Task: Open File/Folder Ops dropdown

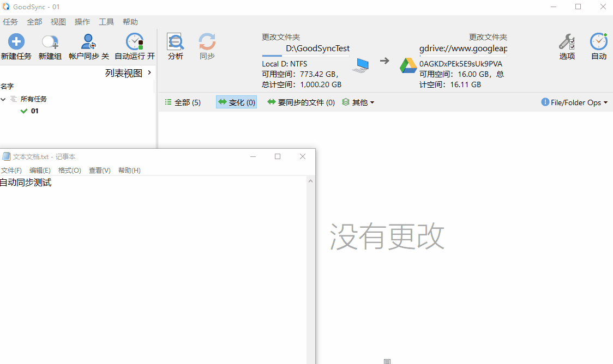Action: click(575, 102)
